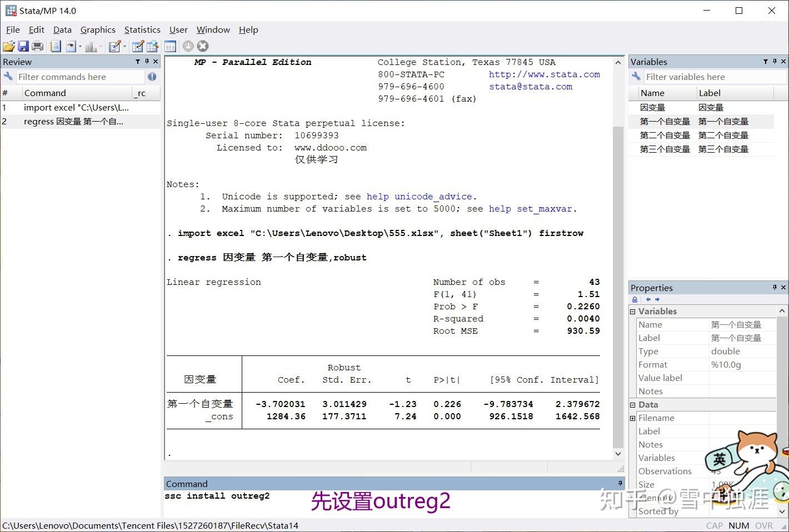Collapse the Variables section in Properties
This screenshot has height=532, width=789.
point(632,312)
